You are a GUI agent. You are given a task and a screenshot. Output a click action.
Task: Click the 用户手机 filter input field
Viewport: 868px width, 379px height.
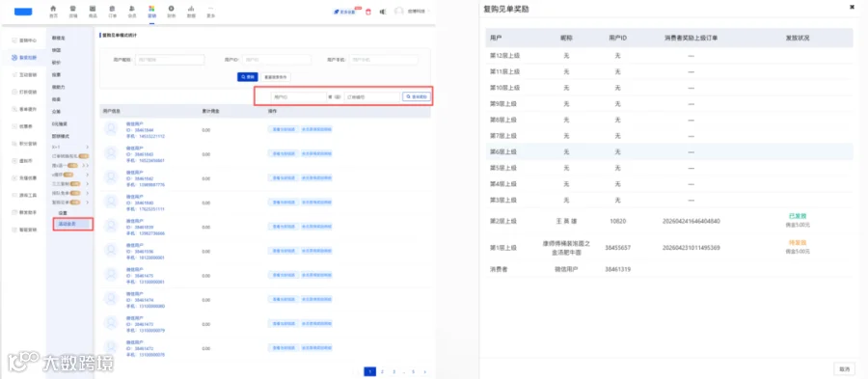pyautogui.click(x=384, y=59)
